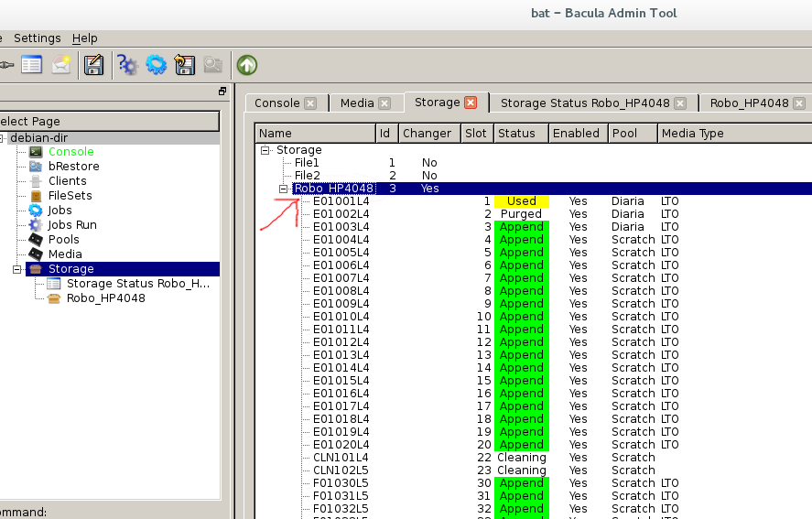Sort by the Slot column header

477,133
